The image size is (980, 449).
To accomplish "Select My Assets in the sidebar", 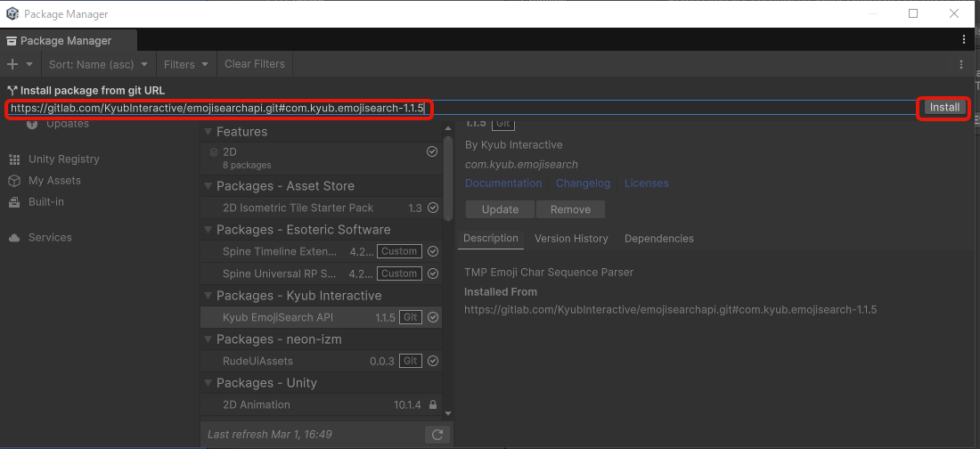I will click(54, 181).
